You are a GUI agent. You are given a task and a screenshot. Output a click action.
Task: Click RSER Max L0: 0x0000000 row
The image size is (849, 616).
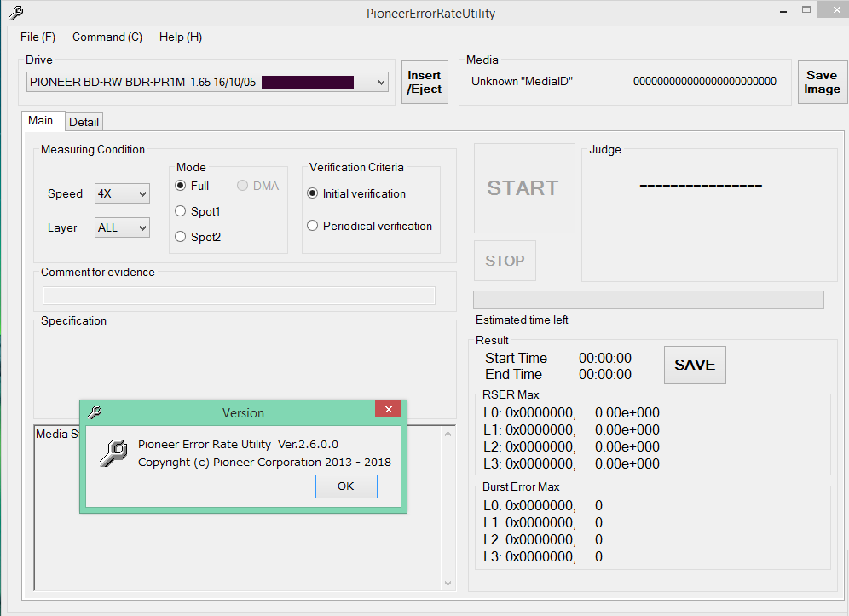click(571, 412)
